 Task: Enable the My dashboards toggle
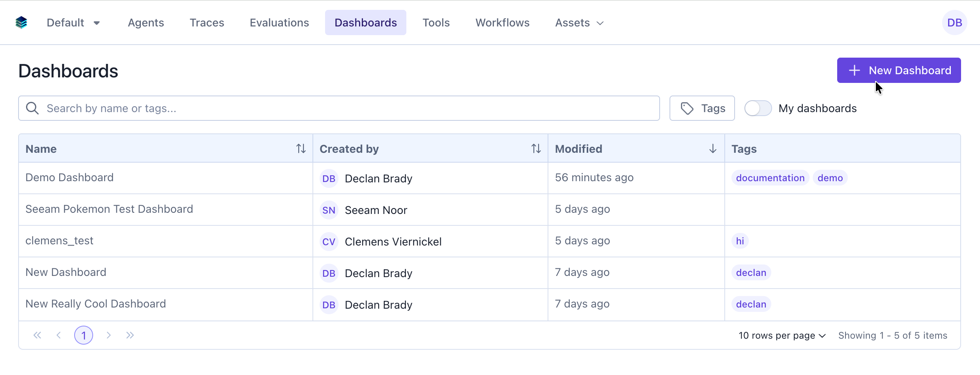click(758, 108)
